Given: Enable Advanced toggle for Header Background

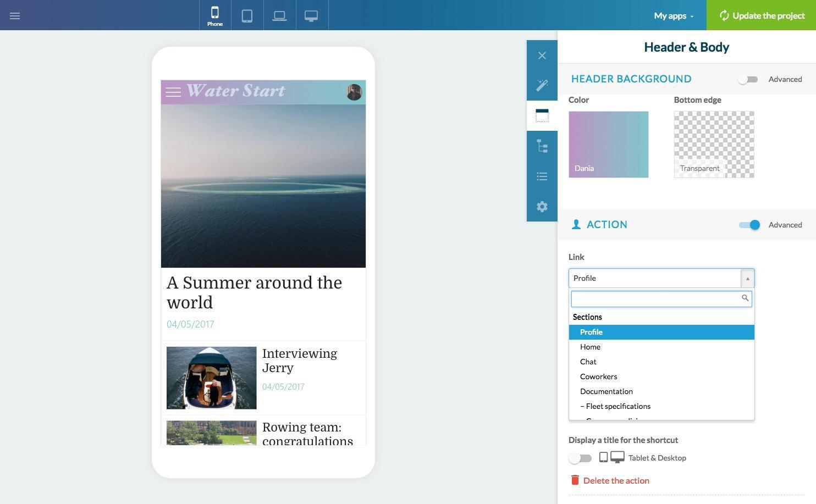Looking at the screenshot, I should click(x=748, y=80).
